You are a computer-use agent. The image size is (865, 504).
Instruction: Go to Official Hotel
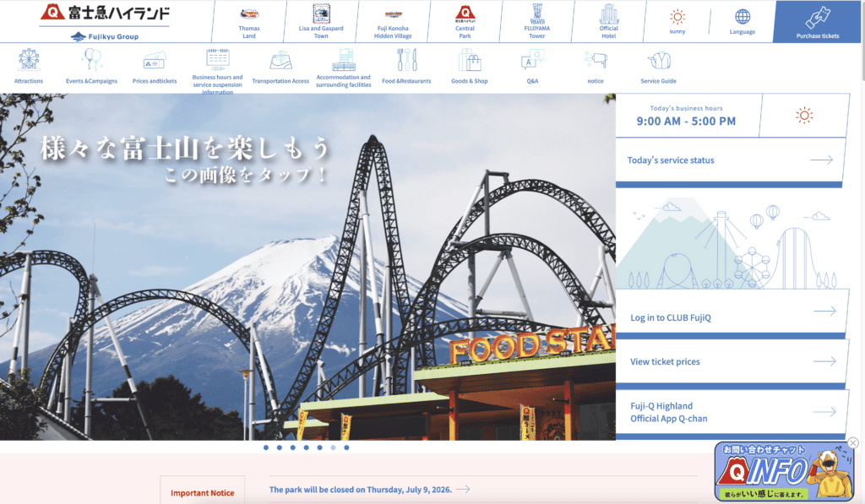point(608,23)
